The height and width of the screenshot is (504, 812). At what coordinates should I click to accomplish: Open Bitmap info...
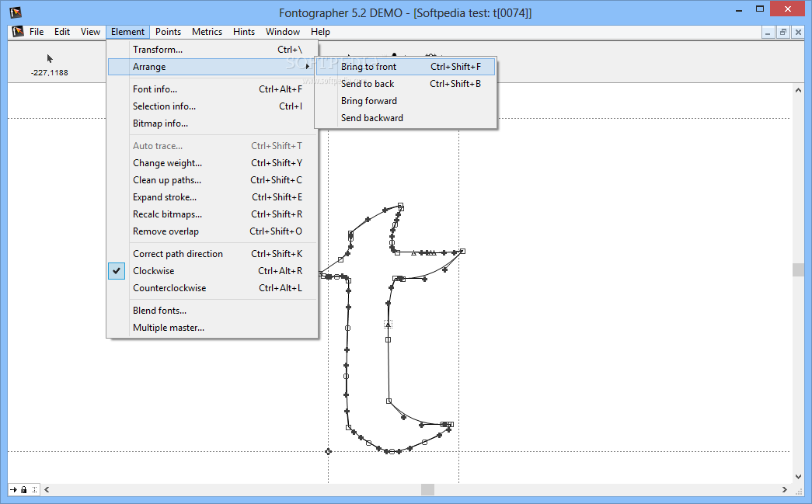pyautogui.click(x=212, y=123)
